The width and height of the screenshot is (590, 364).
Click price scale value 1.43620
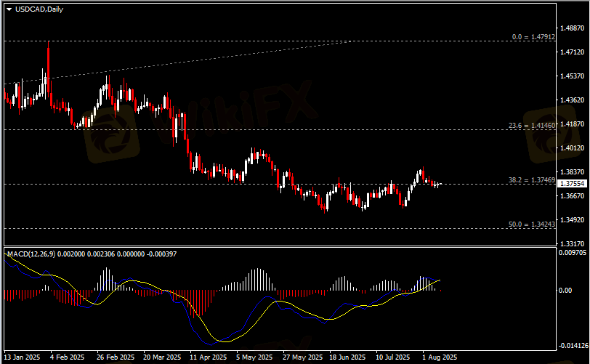pos(572,100)
